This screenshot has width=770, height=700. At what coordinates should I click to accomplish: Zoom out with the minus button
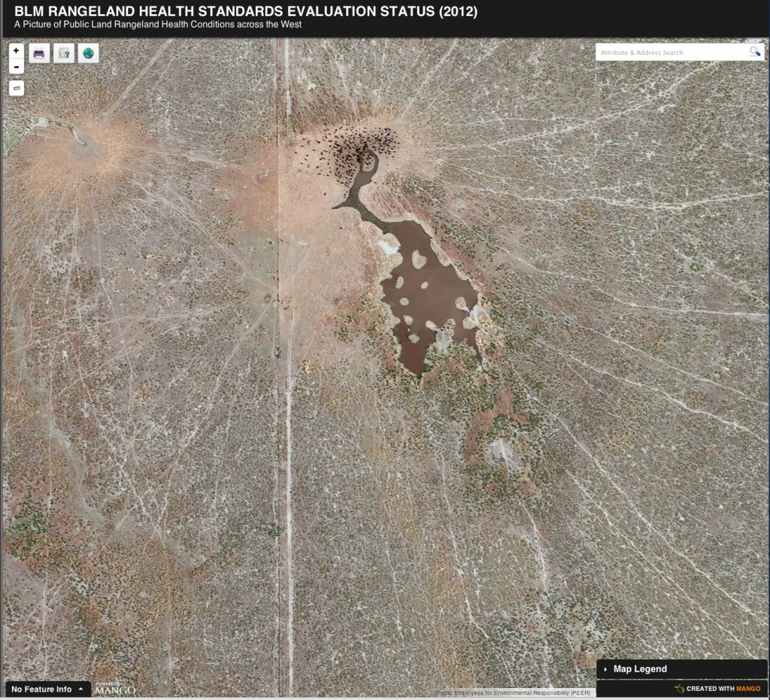(17, 67)
